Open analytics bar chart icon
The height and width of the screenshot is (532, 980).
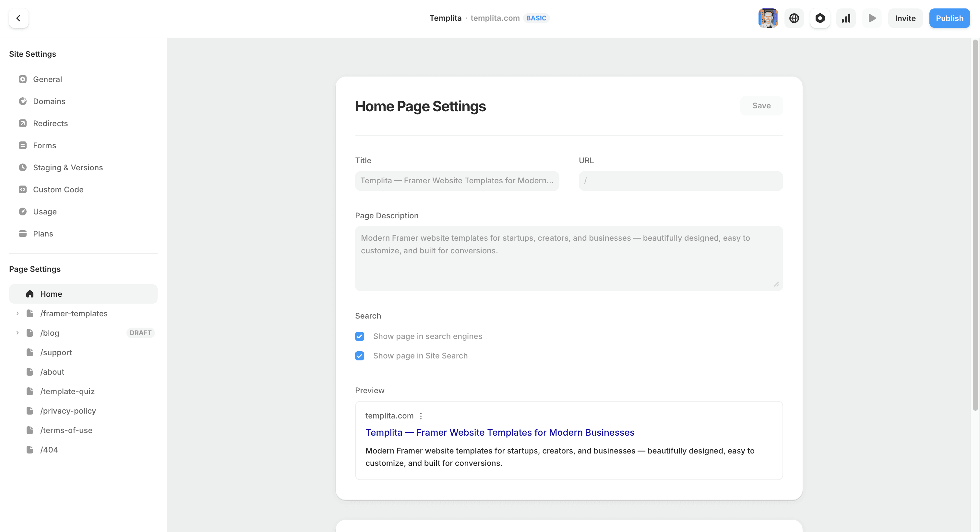(846, 18)
